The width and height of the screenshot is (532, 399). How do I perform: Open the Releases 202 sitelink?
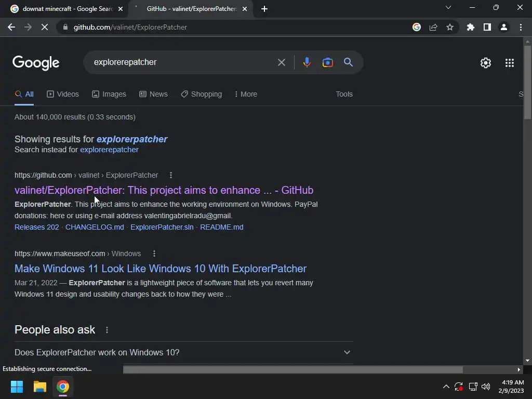coord(37,227)
